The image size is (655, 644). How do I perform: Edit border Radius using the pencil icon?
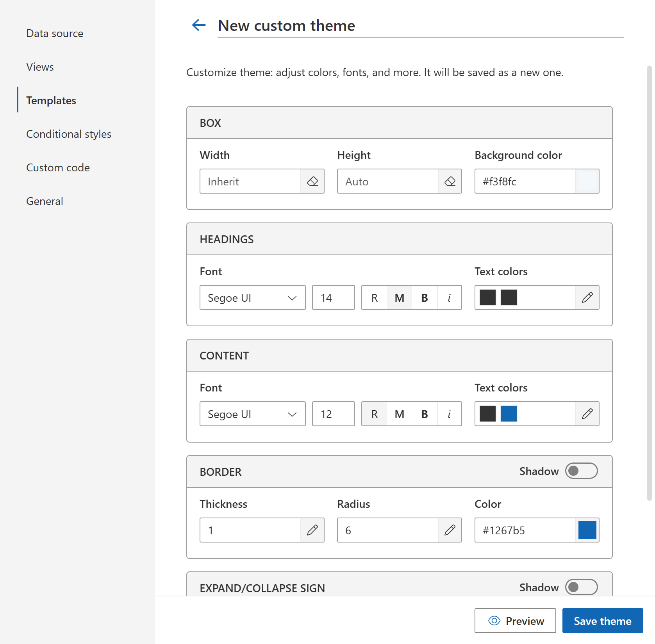coord(450,530)
